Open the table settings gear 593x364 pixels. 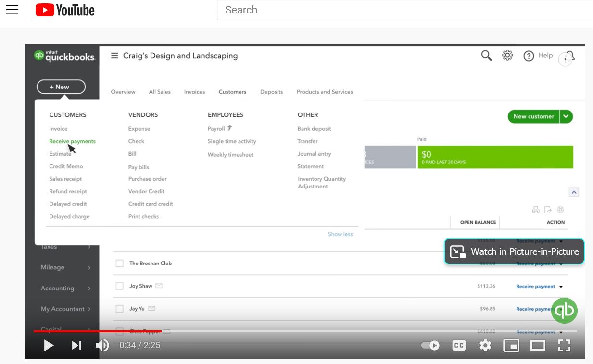[560, 210]
